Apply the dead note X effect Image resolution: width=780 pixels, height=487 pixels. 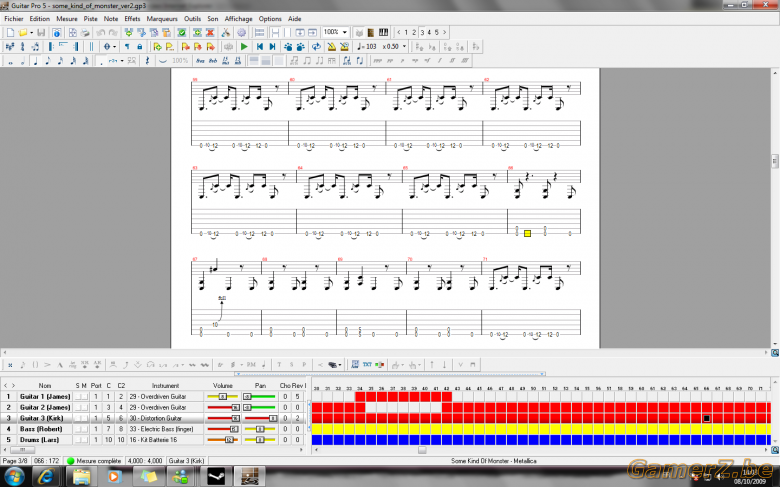[10, 365]
